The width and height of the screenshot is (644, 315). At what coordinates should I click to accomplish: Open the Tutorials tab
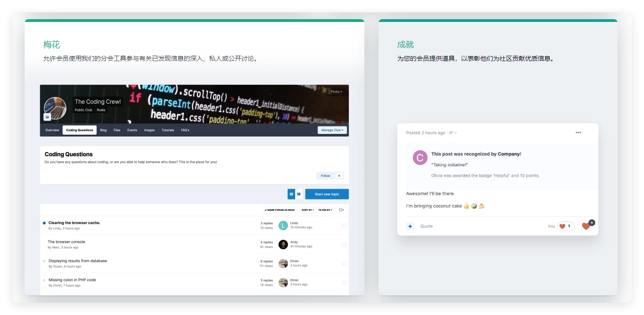pos(168,130)
